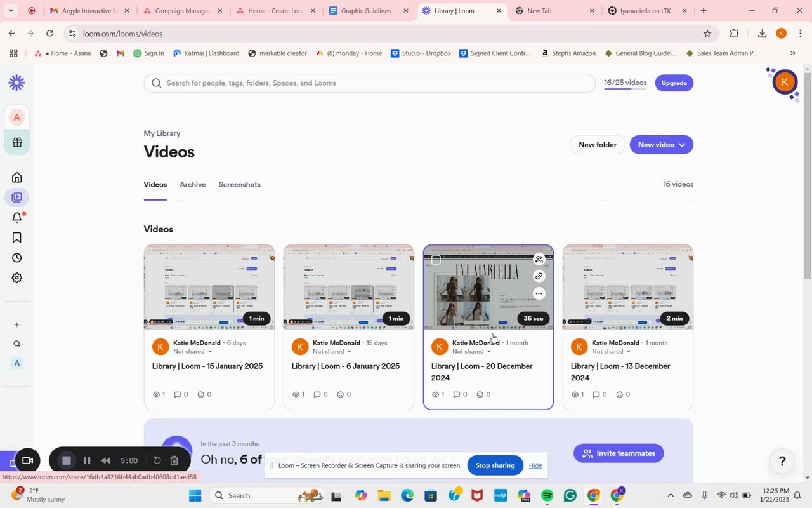
Task: Focus the Loom search field
Action: pos(369,83)
